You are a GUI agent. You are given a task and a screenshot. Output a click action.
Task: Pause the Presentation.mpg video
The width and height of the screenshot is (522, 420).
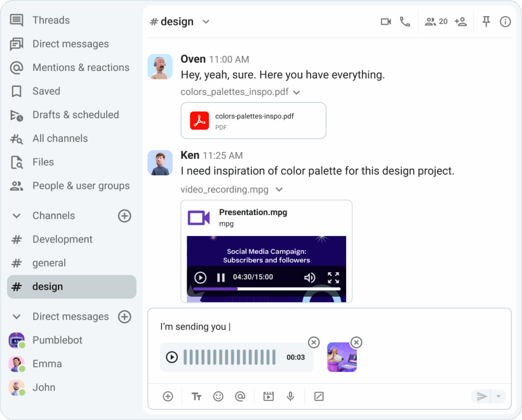221,277
